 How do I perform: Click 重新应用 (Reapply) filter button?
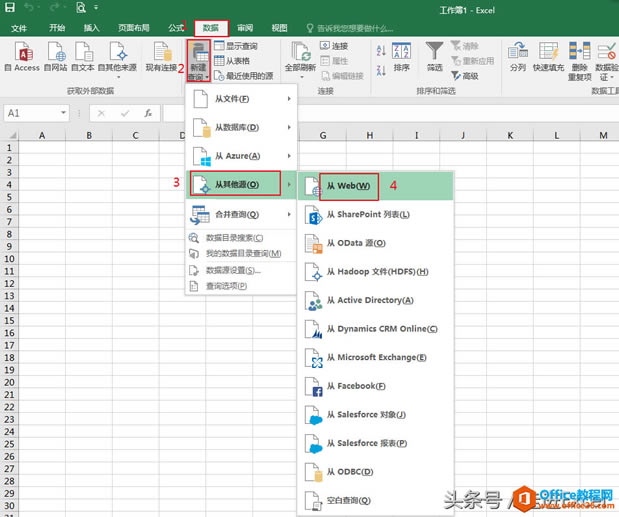pyautogui.click(x=473, y=61)
